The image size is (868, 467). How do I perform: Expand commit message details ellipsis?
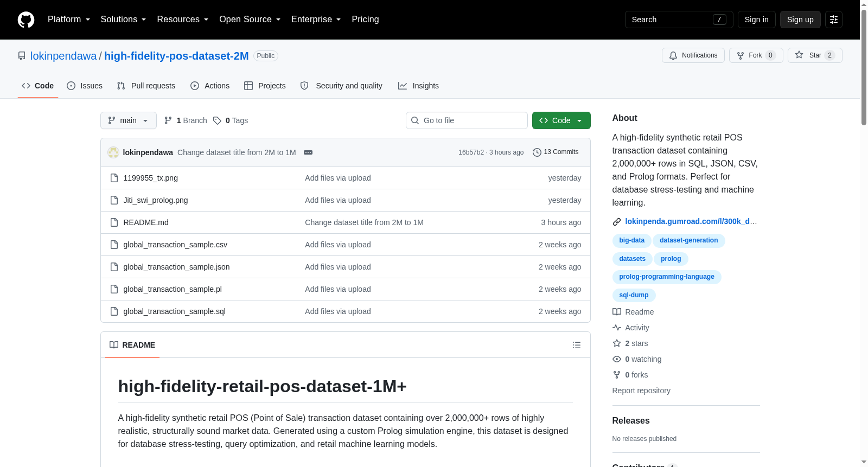coord(308,152)
